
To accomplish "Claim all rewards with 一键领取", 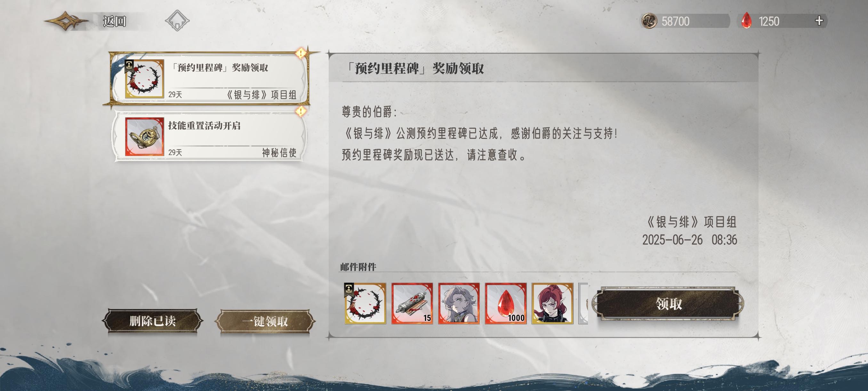I will coord(265,321).
